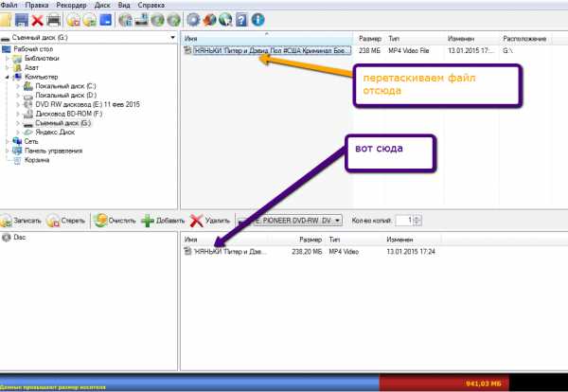Viewport: 568px width, 392px height.
Task: Select the 'НЯНЬКИ Питер и Дэвид Пол' source file
Action: (272, 50)
